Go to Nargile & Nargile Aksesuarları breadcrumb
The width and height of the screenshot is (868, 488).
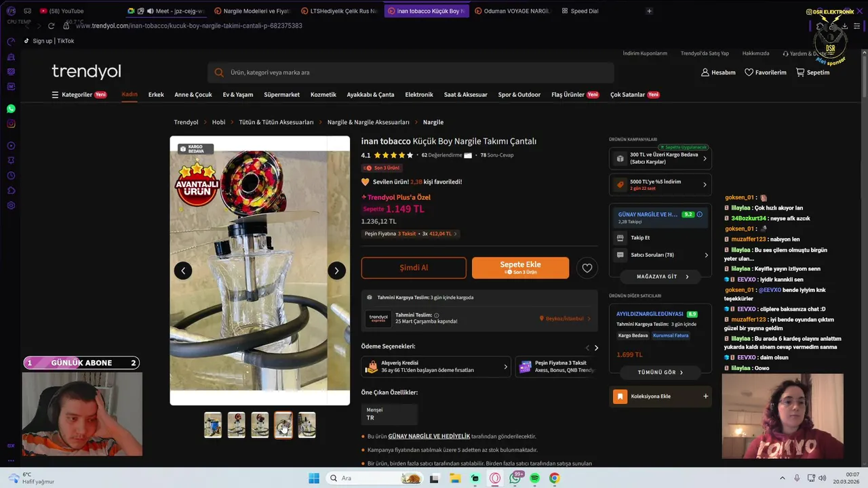click(368, 123)
